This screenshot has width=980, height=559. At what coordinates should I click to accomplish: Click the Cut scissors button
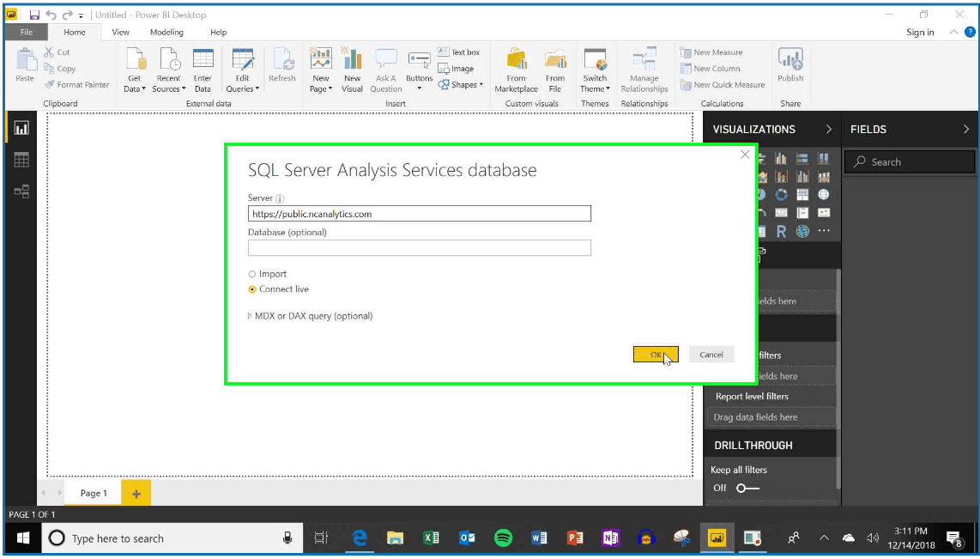(57, 52)
